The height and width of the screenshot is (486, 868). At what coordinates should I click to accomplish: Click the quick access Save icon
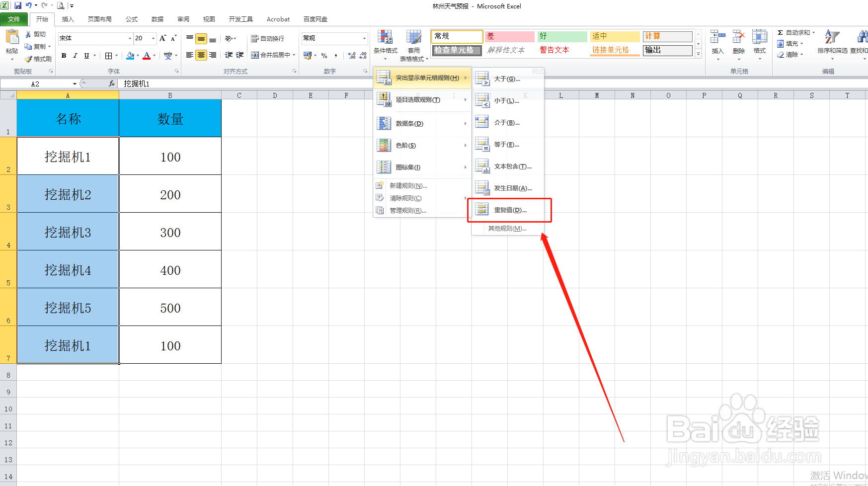pyautogui.click(x=18, y=6)
